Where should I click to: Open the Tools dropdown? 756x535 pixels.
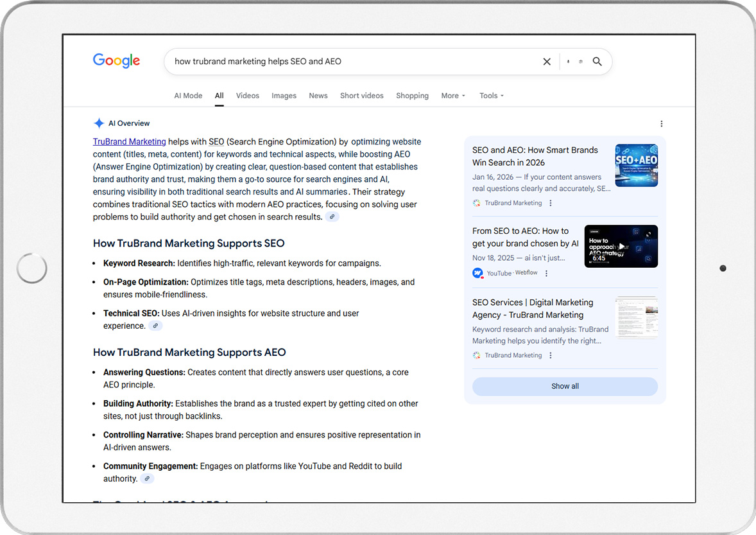(x=491, y=95)
